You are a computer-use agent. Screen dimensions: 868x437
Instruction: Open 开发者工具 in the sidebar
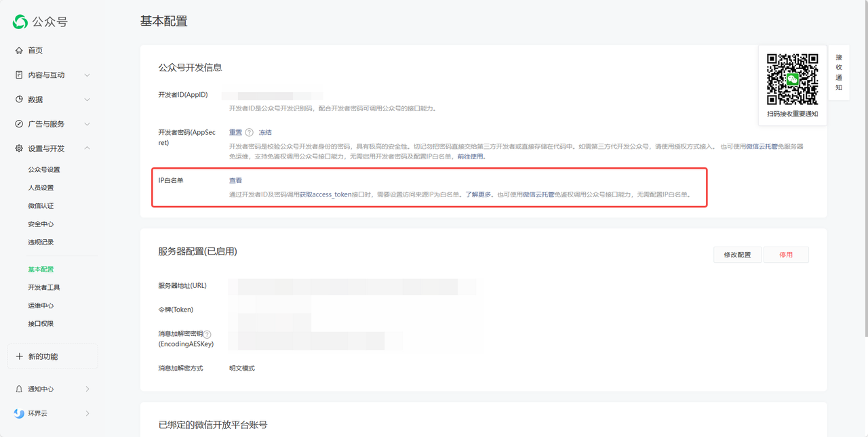click(x=44, y=287)
